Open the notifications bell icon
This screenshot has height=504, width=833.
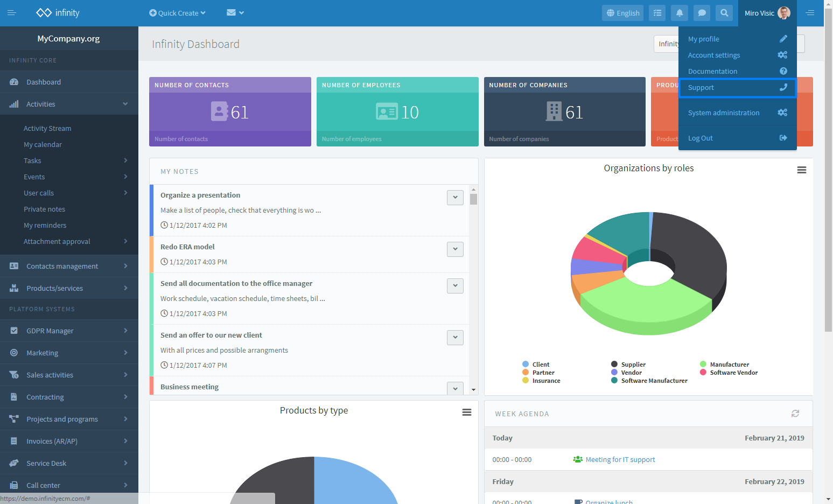(x=680, y=13)
